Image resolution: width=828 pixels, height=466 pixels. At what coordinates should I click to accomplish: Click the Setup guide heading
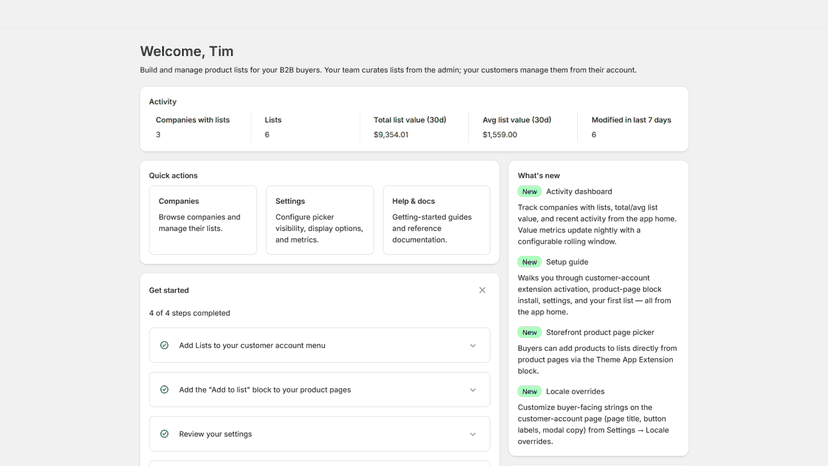pos(567,262)
